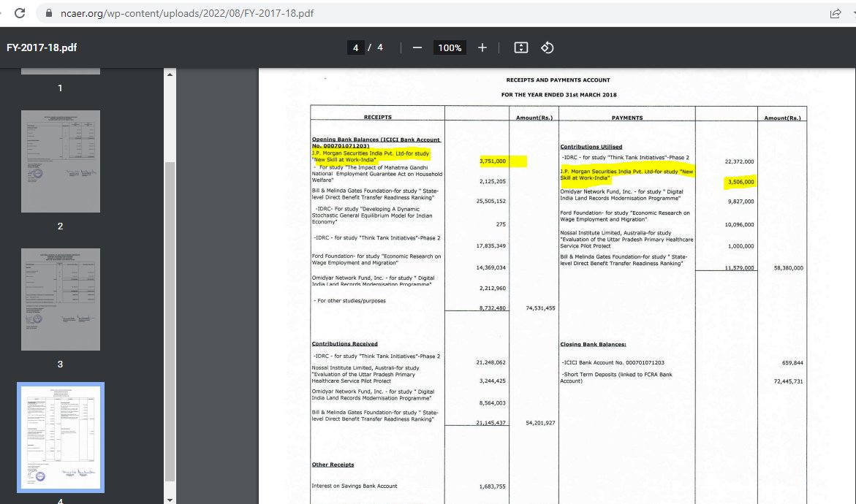Image resolution: width=856 pixels, height=504 pixels.
Task: Click 'Closing Bank Balances:' heading
Action: tap(593, 344)
